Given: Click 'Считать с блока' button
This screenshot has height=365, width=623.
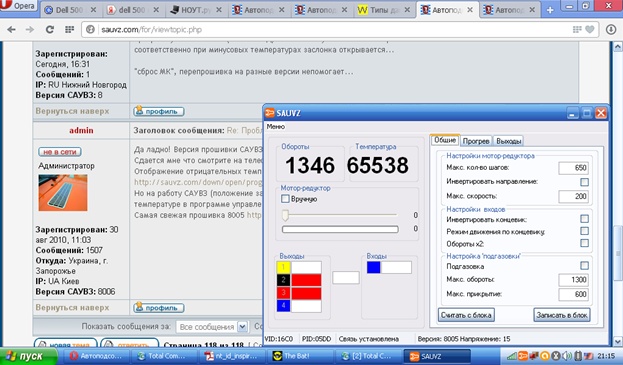Looking at the screenshot, I should (x=466, y=315).
